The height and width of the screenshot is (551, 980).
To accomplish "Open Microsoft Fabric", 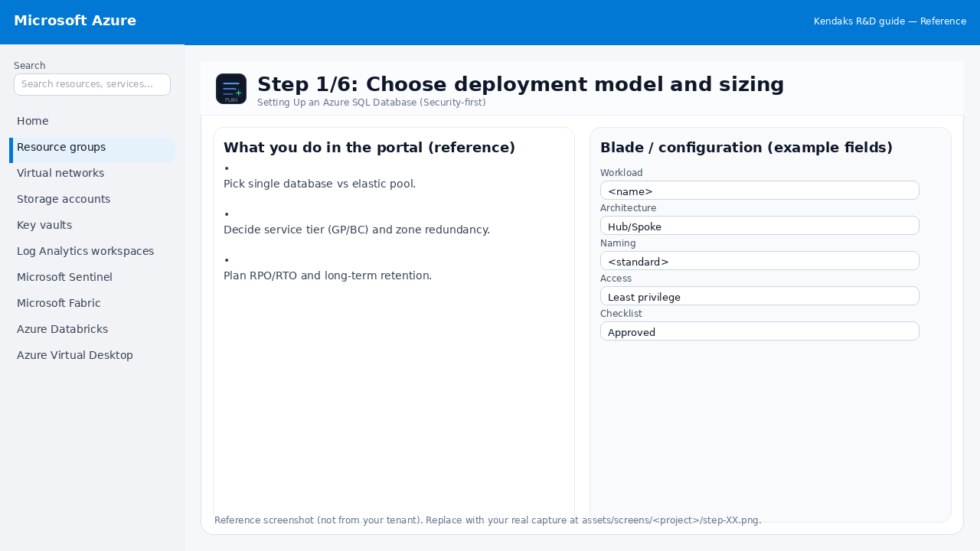I will coord(92,303).
